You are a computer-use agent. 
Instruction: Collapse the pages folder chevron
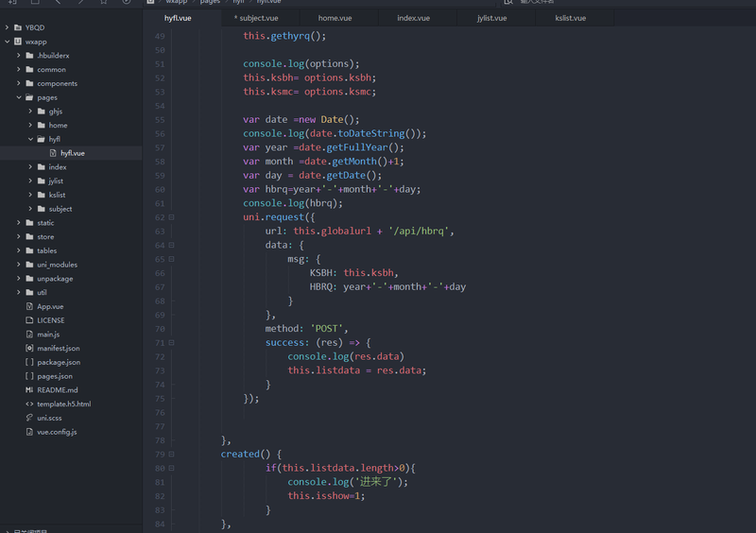18,97
